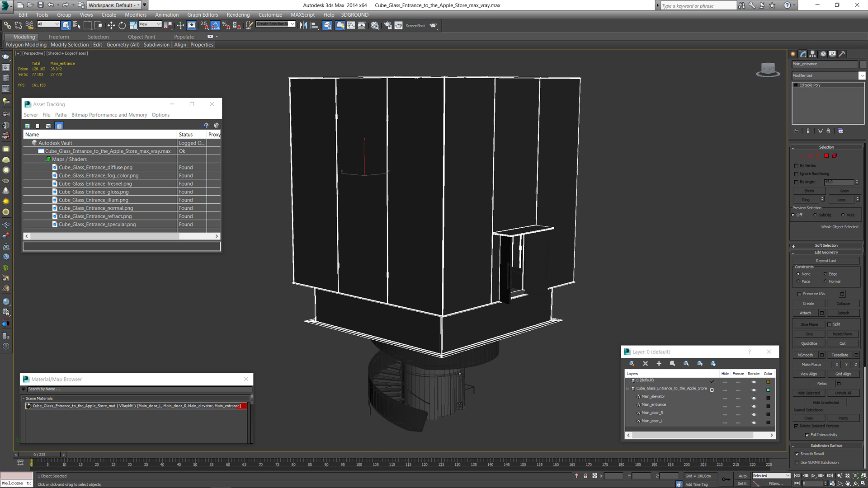Open the reference coordinate View dropdown
The height and width of the screenshot is (488, 868).
[x=150, y=24]
